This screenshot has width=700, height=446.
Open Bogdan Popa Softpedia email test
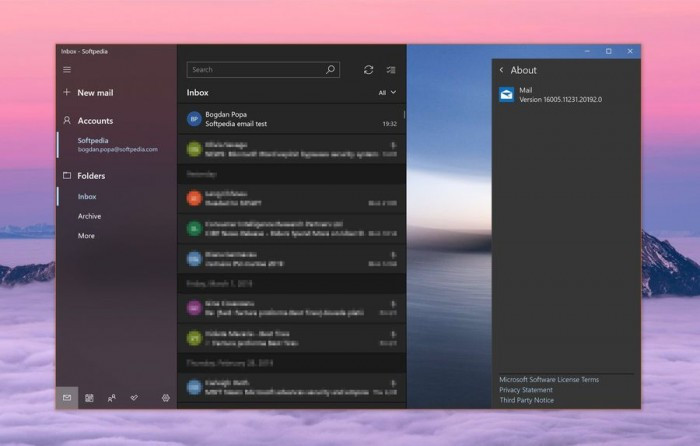(292, 119)
